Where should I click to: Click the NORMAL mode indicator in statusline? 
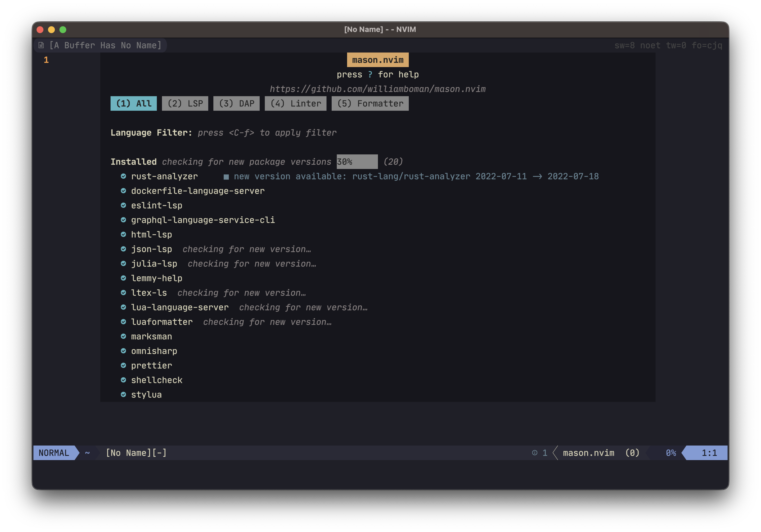pos(54,453)
